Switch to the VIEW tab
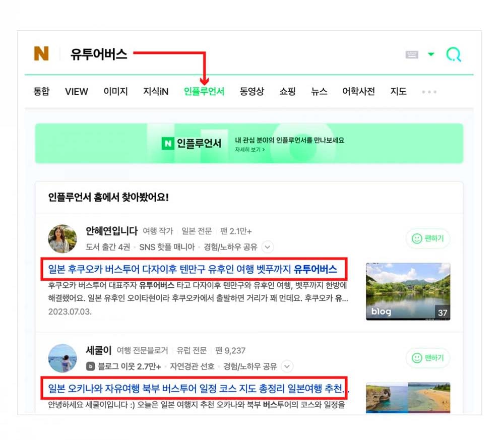 (76, 91)
